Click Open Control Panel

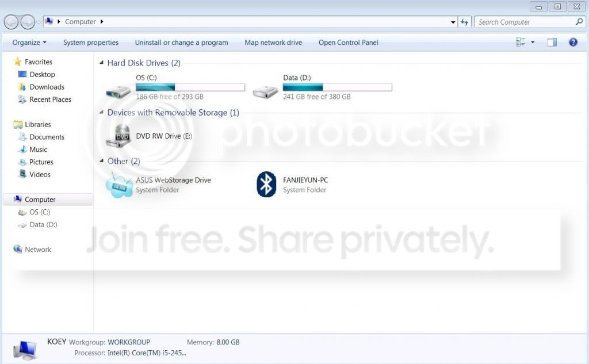pos(348,43)
